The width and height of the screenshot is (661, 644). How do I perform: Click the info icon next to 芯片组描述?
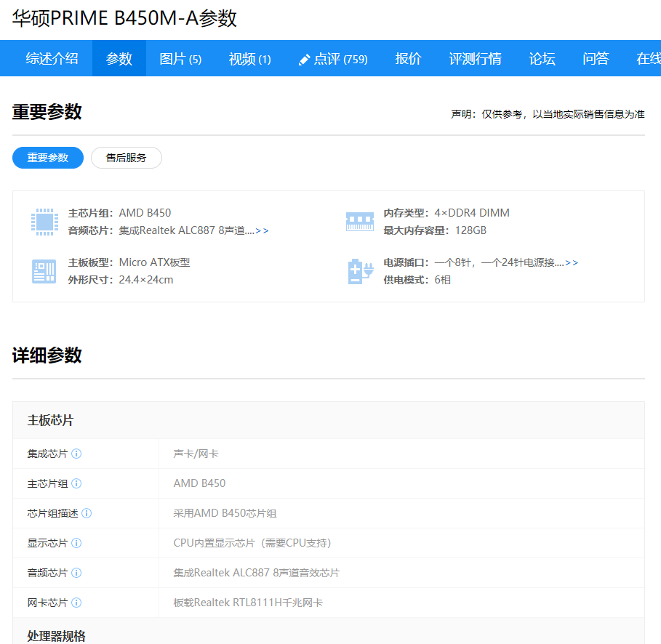pos(87,513)
